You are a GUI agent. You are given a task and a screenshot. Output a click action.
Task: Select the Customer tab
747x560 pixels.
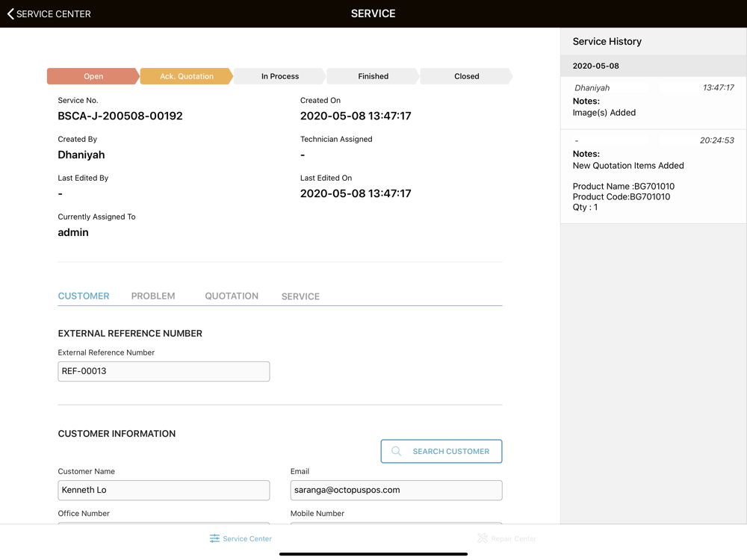pyautogui.click(x=84, y=296)
